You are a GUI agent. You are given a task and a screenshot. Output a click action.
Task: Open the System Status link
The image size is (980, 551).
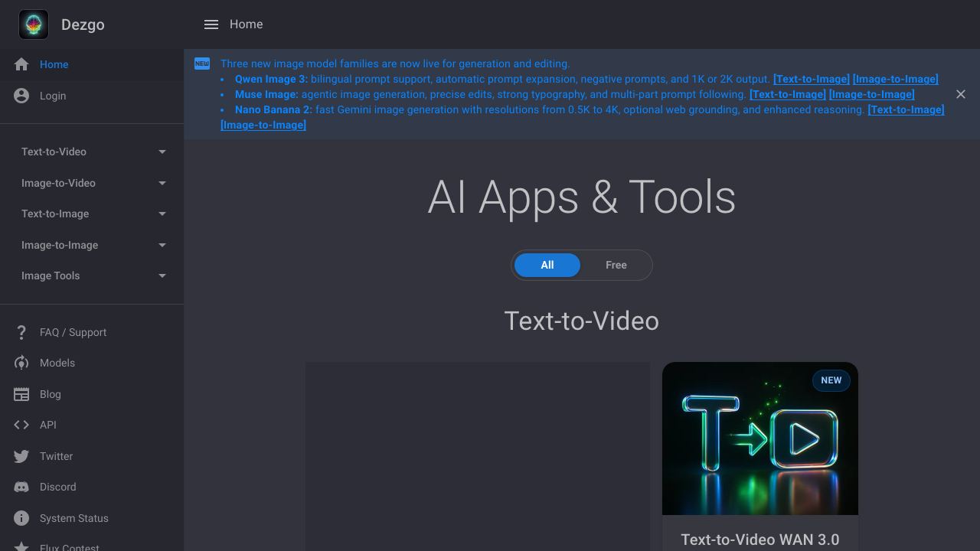tap(92, 518)
